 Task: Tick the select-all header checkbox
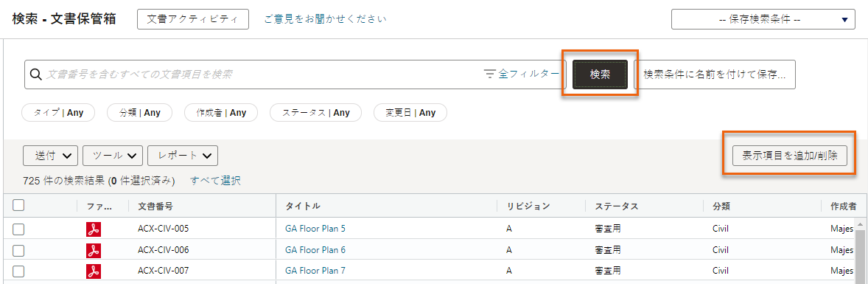(x=18, y=205)
